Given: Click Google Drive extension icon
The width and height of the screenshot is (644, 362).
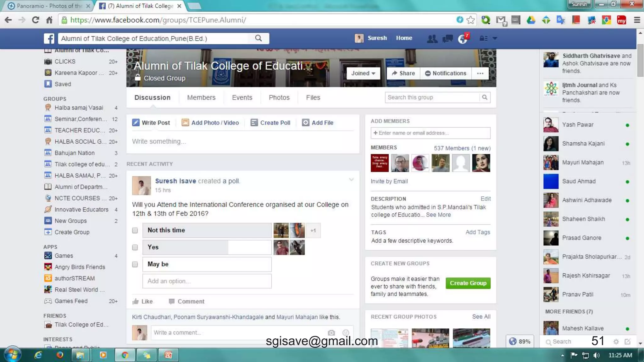Looking at the screenshot, I should [x=531, y=20].
